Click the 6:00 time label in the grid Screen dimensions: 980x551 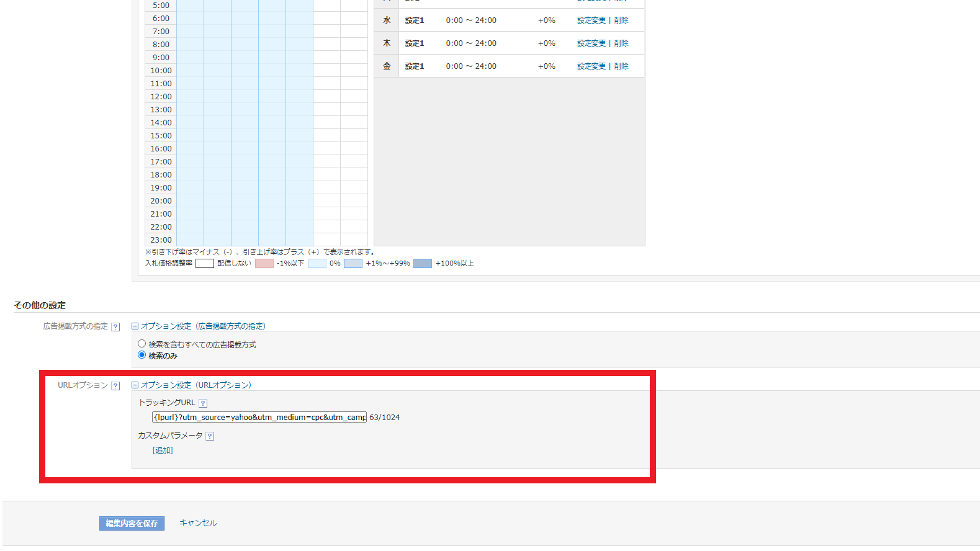(x=161, y=19)
